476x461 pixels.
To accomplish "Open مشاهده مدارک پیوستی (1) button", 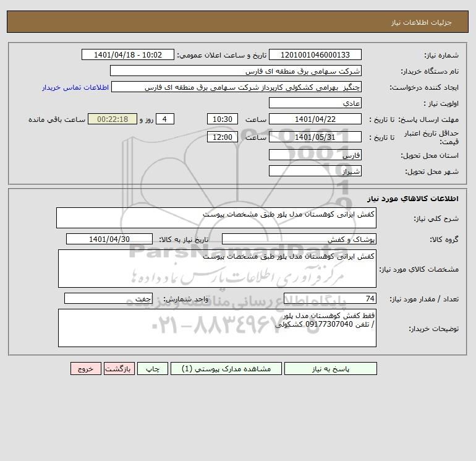I will [226, 369].
